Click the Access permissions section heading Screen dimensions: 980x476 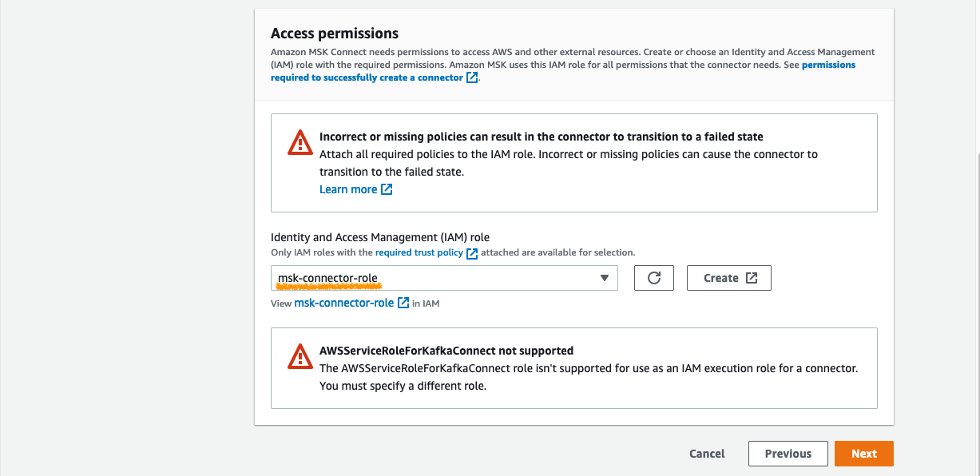point(335,34)
